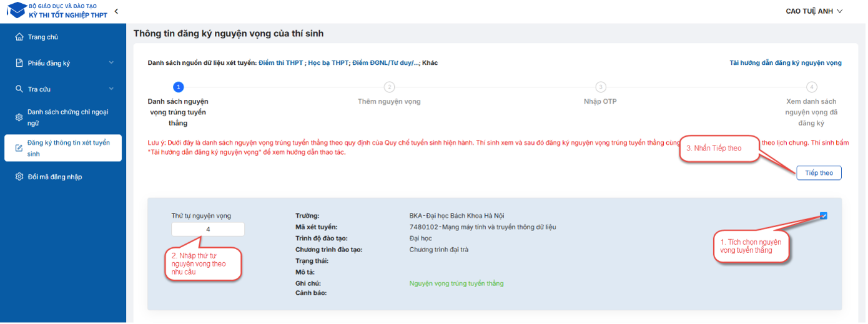Click the Thứ tự nguyện vọng input field
Viewport: 868px width, 324px height.
coord(208,229)
